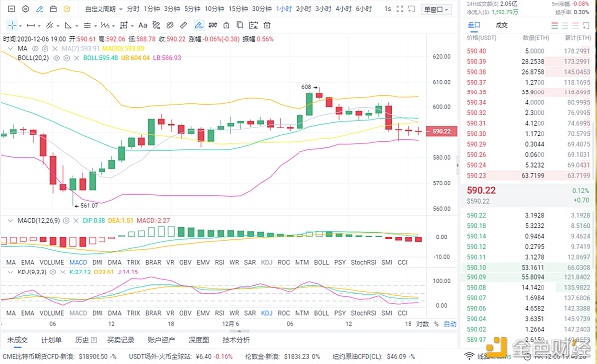Remove the MA indicator with X

tap(55, 49)
